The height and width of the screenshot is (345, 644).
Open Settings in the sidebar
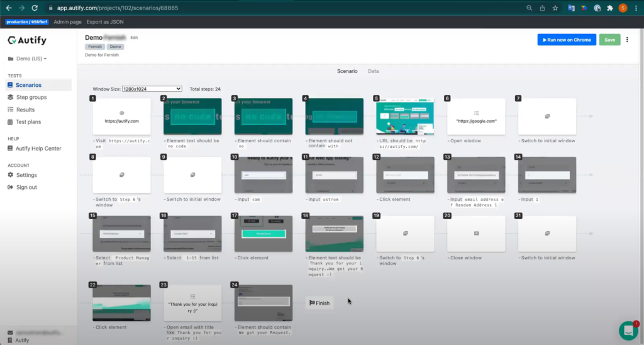pyautogui.click(x=26, y=175)
